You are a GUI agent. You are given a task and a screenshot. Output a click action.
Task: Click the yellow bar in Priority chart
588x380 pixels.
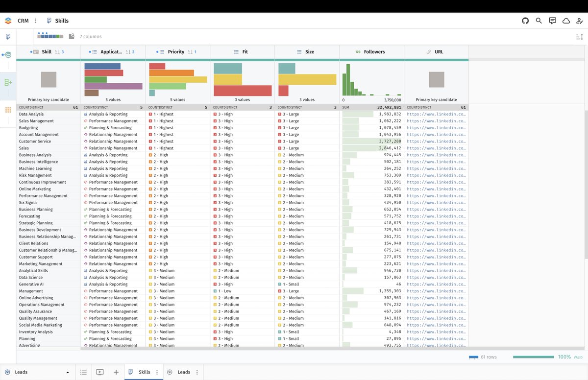(x=178, y=79)
